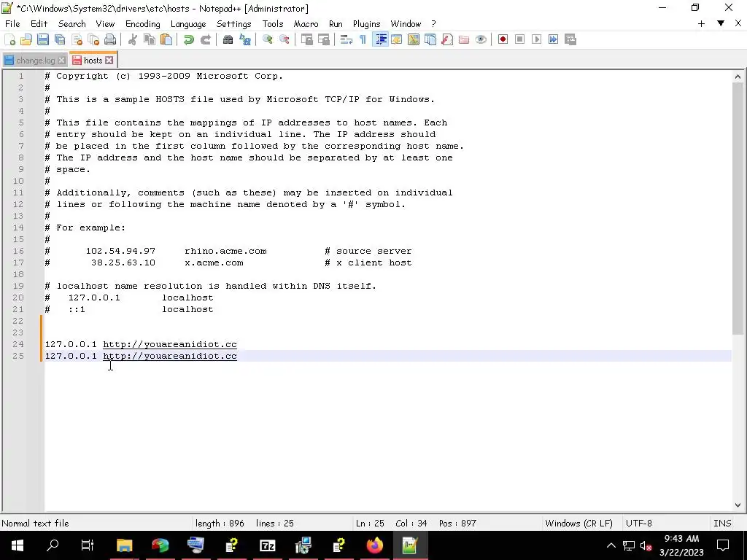Switch to the change.log tab

point(35,61)
